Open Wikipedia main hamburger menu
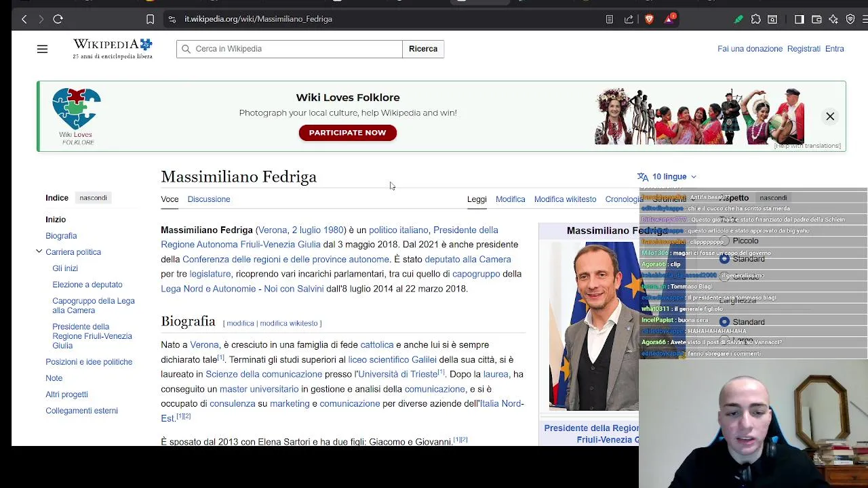Viewport: 868px width, 488px height. [x=42, y=49]
